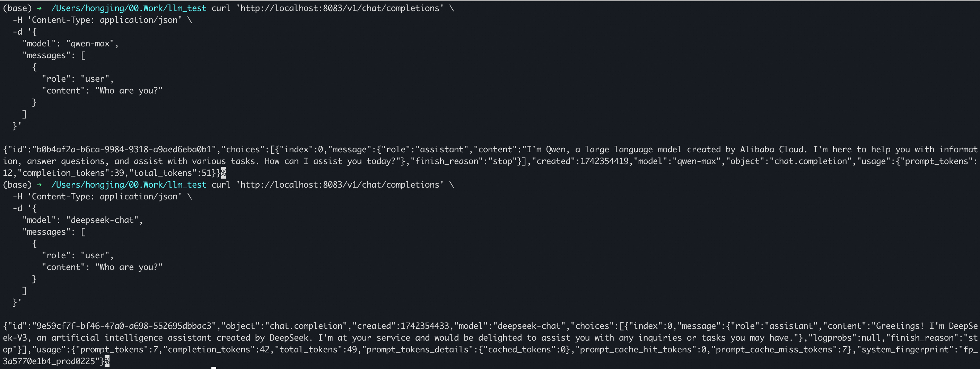Click the response id starting with b0b4af2a
Viewport: 980px width, 369px height.
pos(124,149)
